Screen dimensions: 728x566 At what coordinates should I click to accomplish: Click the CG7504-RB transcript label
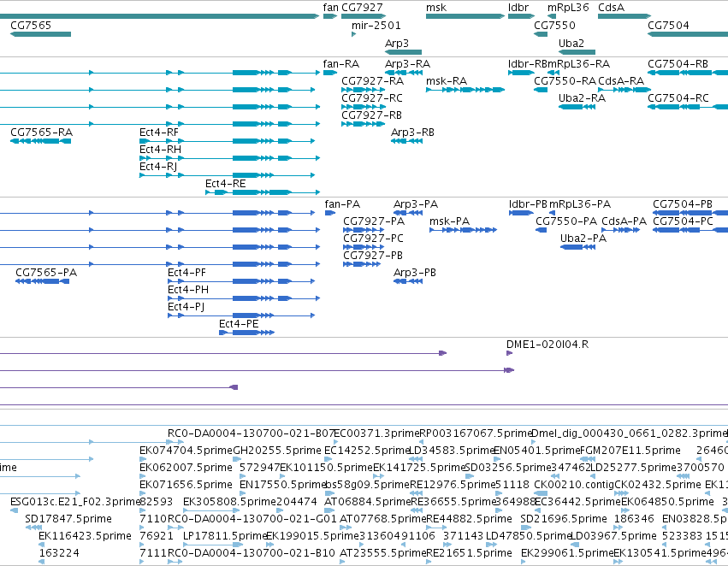pyautogui.click(x=678, y=64)
